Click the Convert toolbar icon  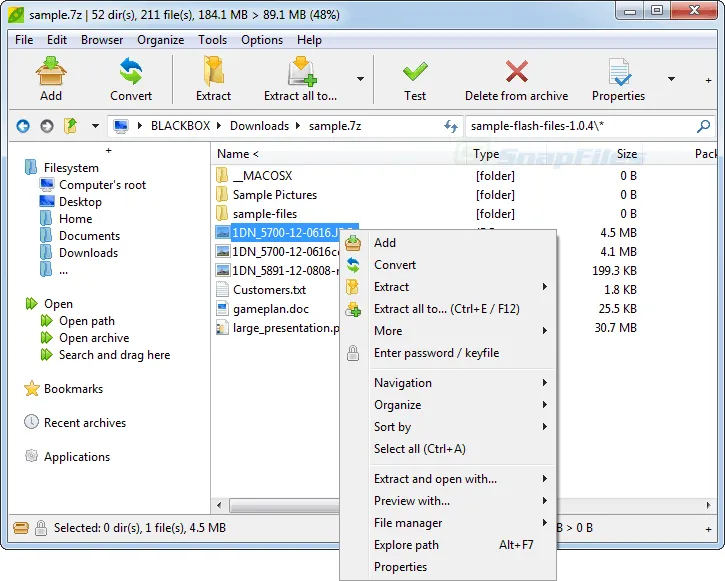[x=131, y=72]
